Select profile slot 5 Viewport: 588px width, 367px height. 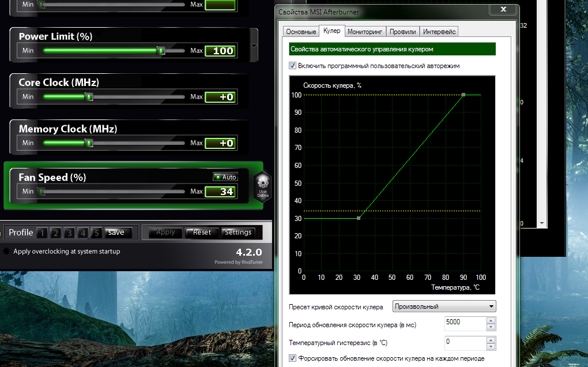[96, 233]
